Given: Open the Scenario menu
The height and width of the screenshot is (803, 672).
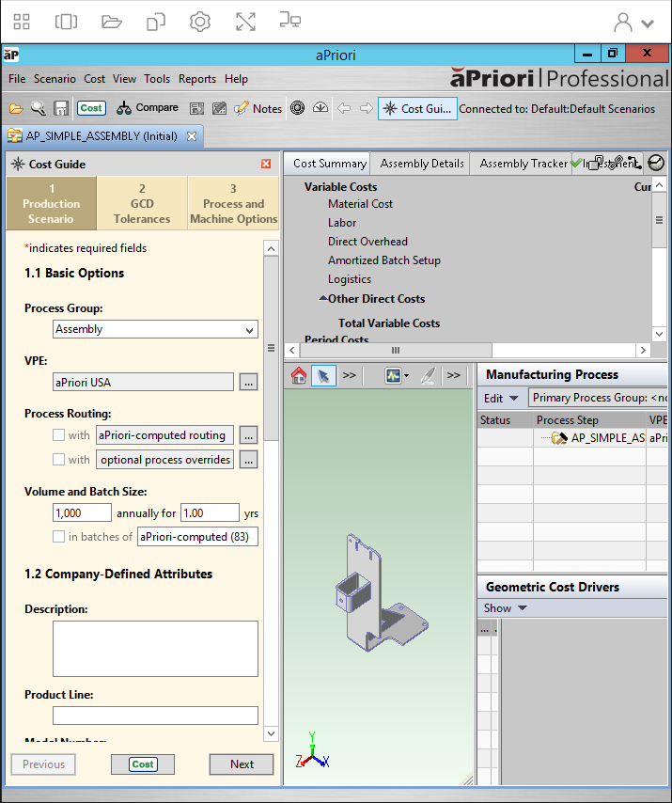Looking at the screenshot, I should click(55, 79).
